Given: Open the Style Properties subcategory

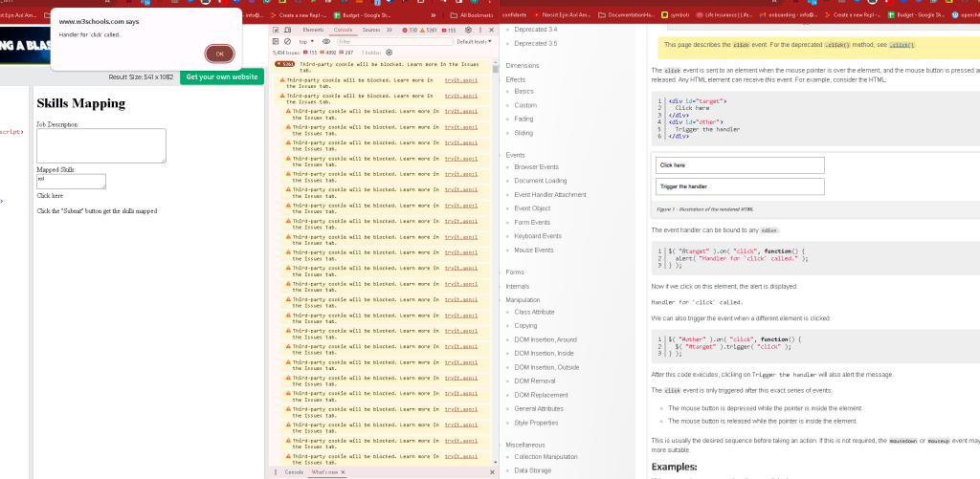Looking at the screenshot, I should 536,423.
